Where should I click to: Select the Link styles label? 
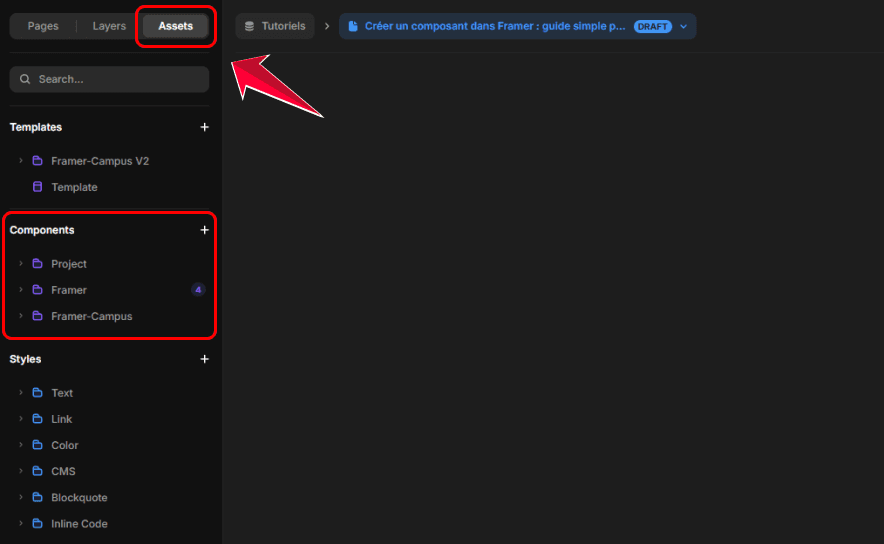point(61,419)
